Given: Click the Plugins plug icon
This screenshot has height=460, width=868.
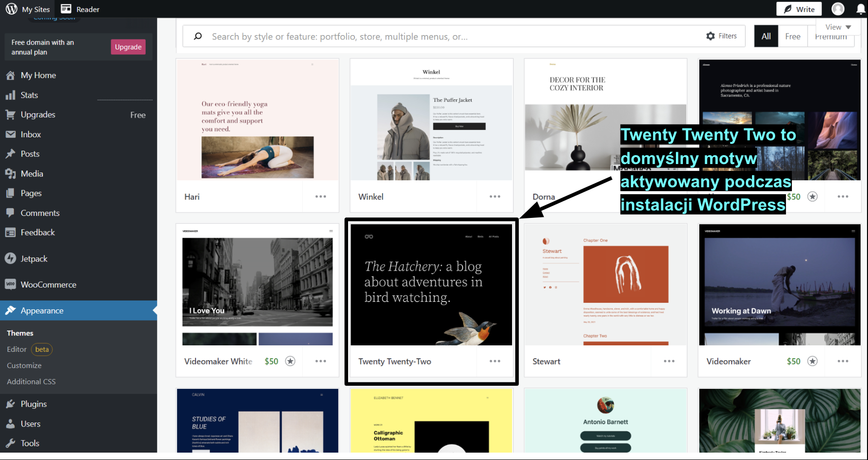Looking at the screenshot, I should point(10,404).
